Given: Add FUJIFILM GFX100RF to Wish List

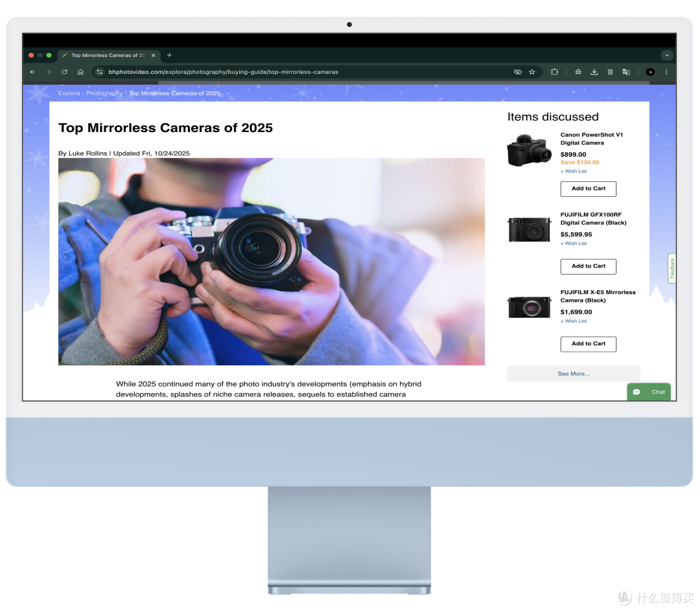Looking at the screenshot, I should [574, 244].
